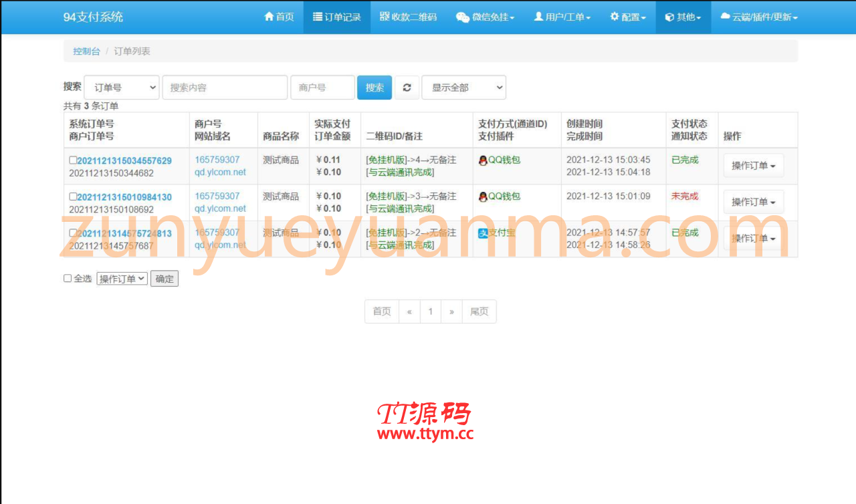Open 收款二维码 page

[408, 17]
